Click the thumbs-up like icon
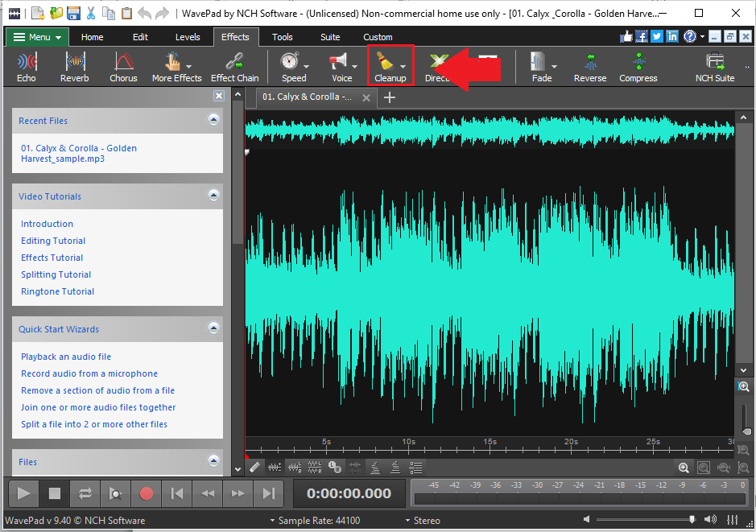The height and width of the screenshot is (532, 756). coord(626,36)
